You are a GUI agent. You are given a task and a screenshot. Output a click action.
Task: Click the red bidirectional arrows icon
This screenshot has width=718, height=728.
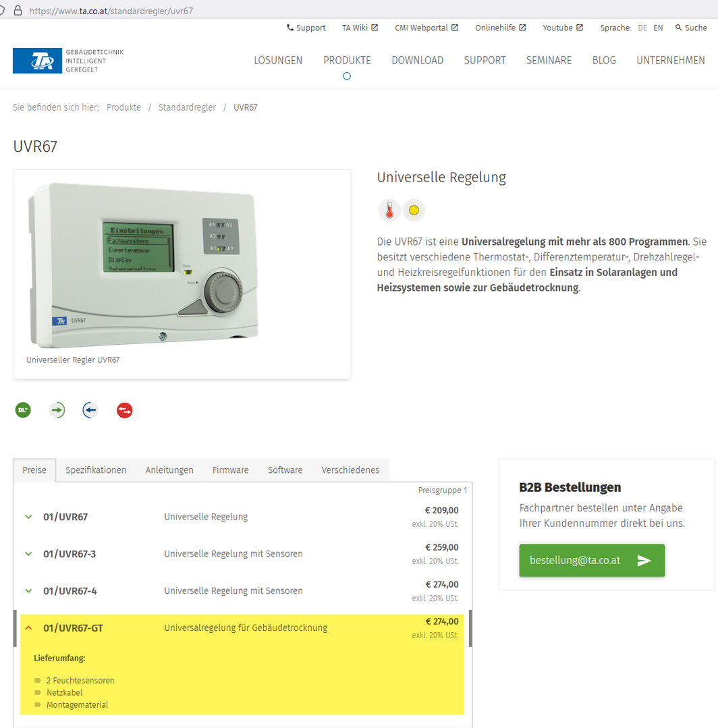coord(124,410)
